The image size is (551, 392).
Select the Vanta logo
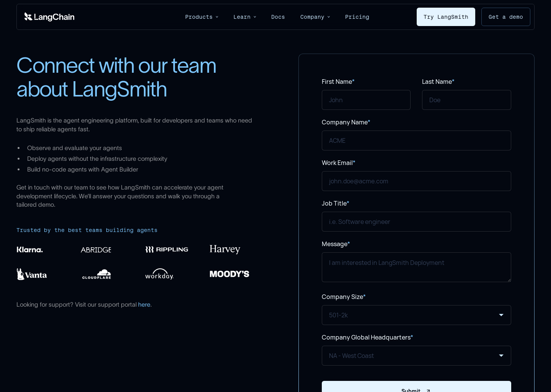pyautogui.click(x=31, y=274)
